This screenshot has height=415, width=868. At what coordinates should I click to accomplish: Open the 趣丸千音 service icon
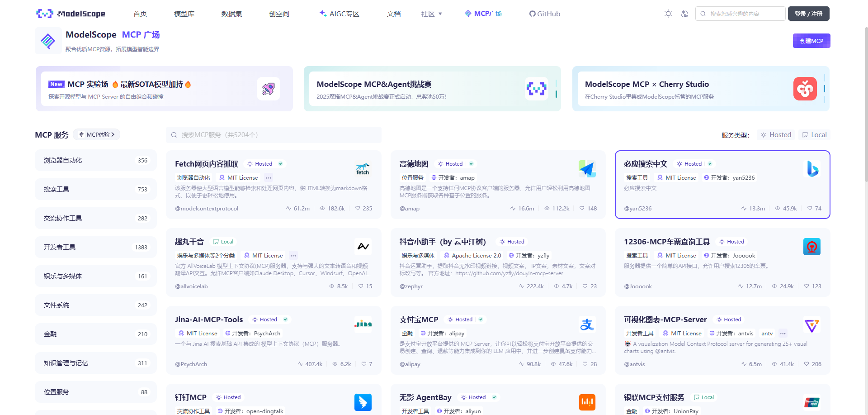coord(363,247)
